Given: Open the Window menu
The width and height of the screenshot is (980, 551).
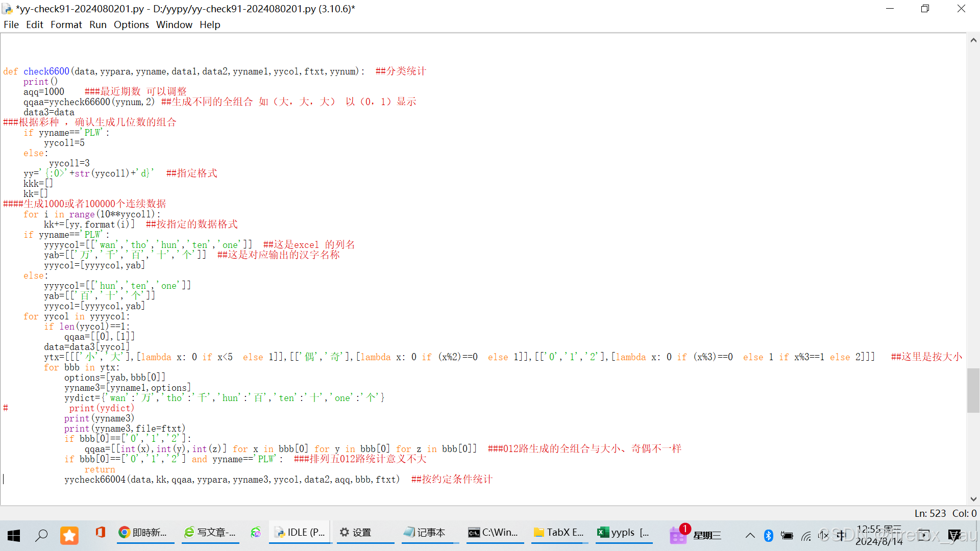Looking at the screenshot, I should tap(174, 24).
